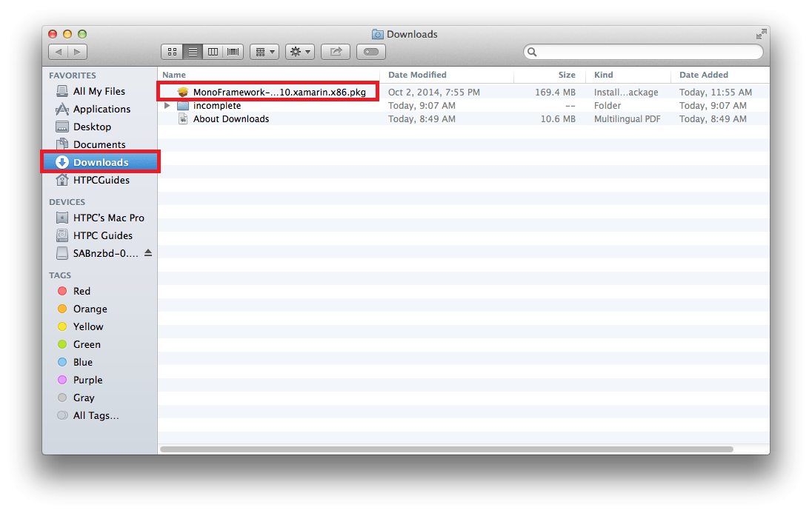The image size is (812, 513).
Task: Select list view mode toggle
Action: click(x=193, y=52)
